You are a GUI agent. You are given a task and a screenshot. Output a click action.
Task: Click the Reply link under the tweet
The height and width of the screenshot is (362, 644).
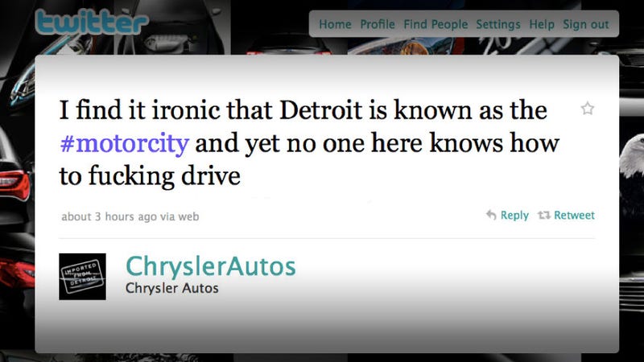514,215
